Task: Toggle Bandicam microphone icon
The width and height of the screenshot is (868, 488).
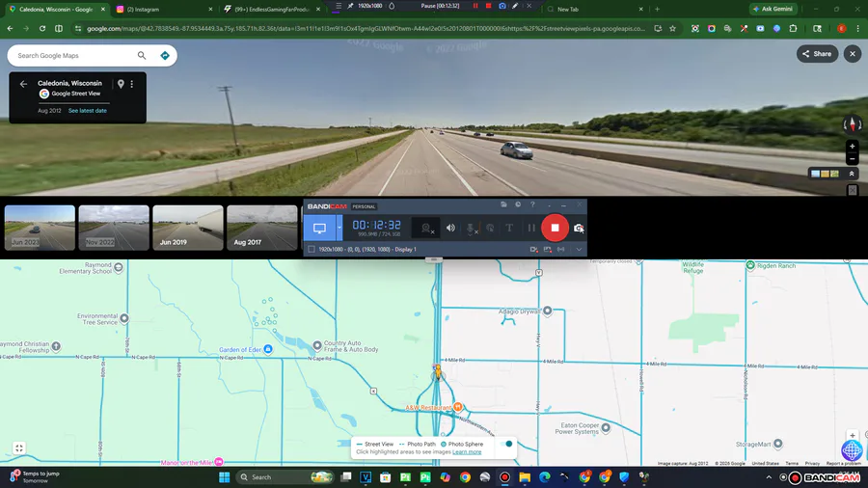Action: pos(471,228)
